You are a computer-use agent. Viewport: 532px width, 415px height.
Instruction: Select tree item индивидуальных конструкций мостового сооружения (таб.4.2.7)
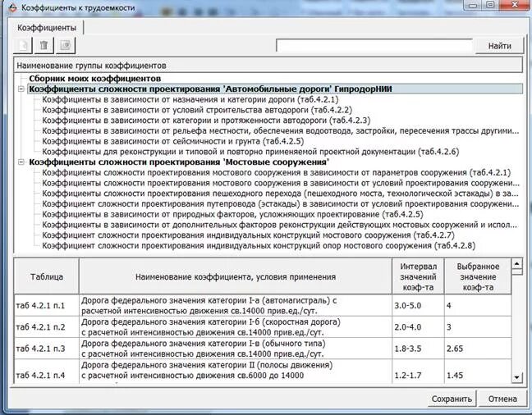point(248,235)
